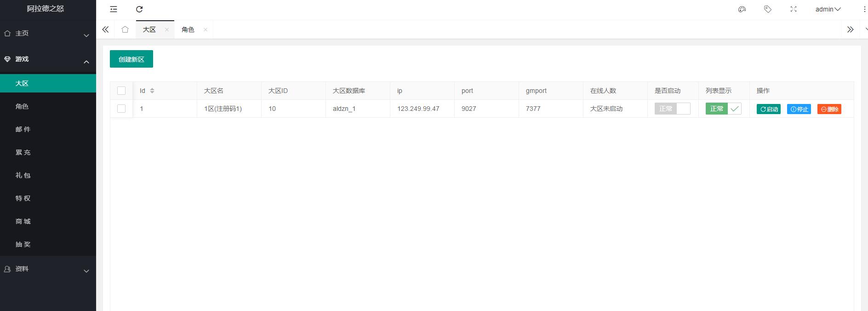The image size is (868, 311).
Task: Click the refresh icon in top toolbar
Action: tap(139, 9)
